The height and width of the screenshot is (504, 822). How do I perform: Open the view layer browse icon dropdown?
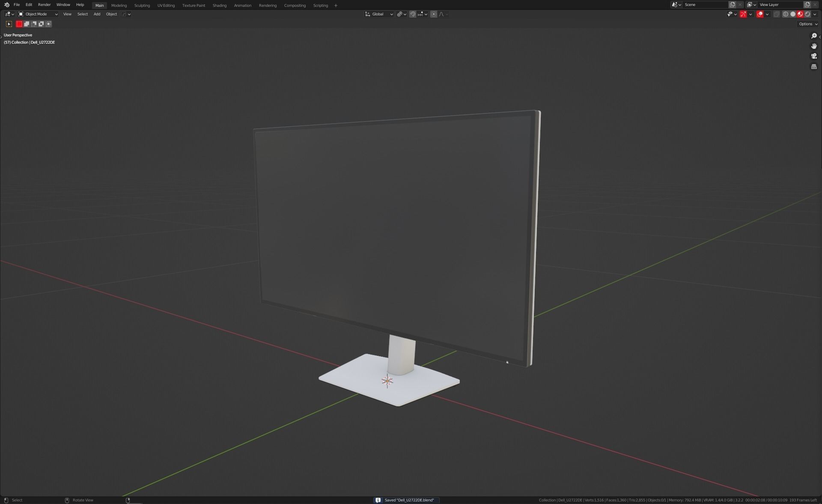coord(752,5)
